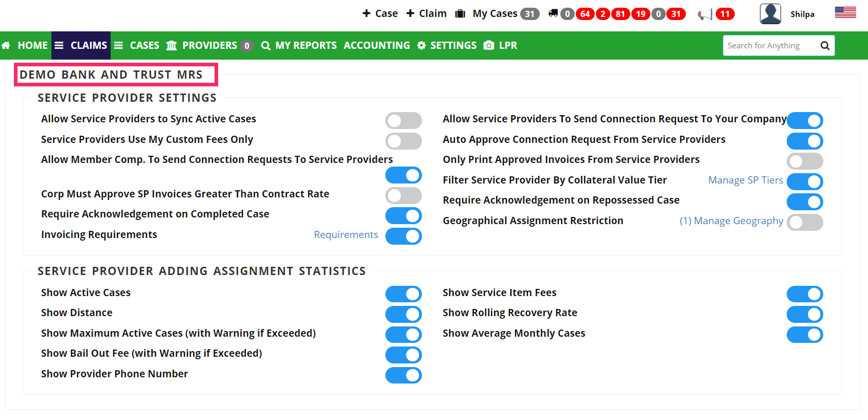Click the hamburger icon beside Cases
The image size is (868, 420).
click(118, 46)
